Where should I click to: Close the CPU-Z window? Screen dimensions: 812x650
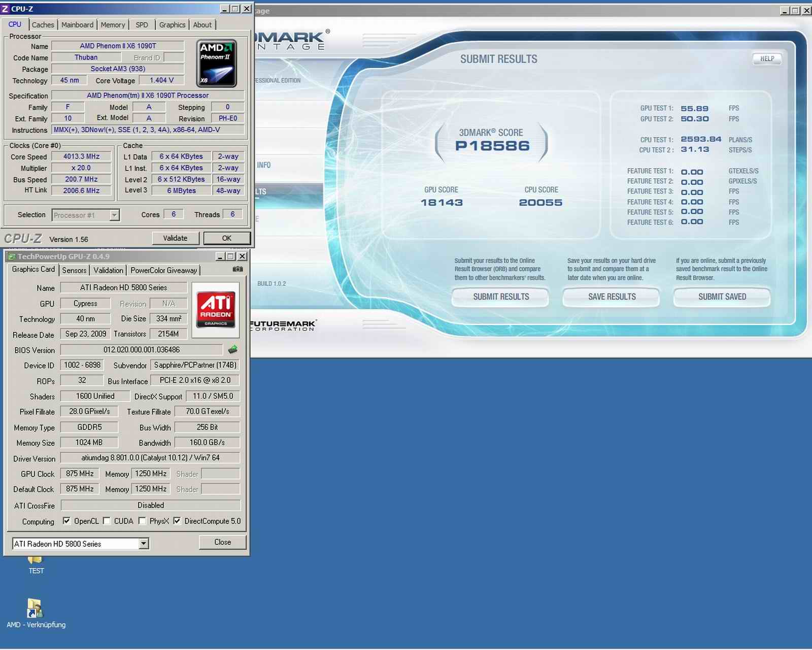[247, 9]
